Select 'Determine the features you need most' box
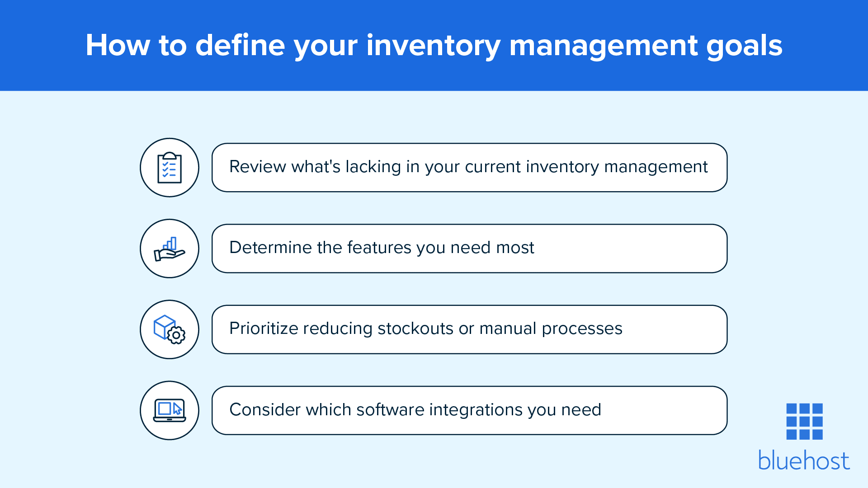This screenshot has height=488, width=868. (x=469, y=249)
